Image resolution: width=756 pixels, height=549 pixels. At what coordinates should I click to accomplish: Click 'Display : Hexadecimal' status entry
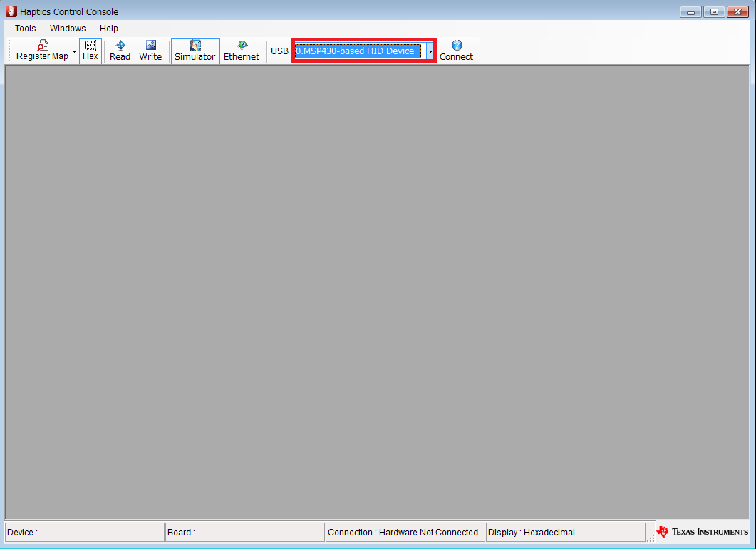pos(566,532)
